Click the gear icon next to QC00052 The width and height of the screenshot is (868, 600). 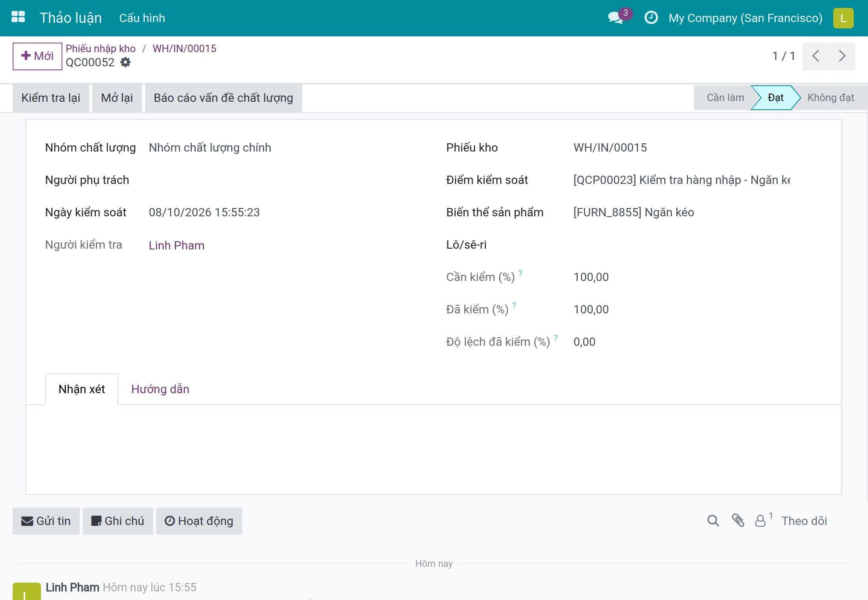pos(125,62)
